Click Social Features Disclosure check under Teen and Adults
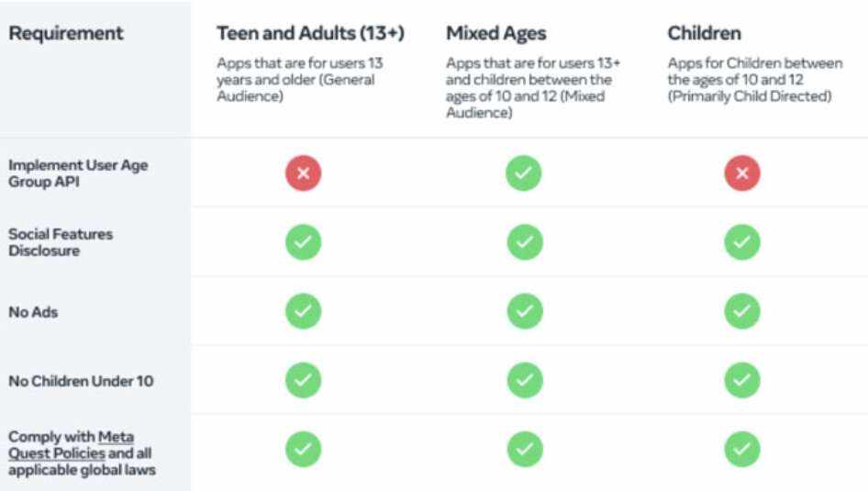This screenshot has width=868, height=491. coord(303,242)
